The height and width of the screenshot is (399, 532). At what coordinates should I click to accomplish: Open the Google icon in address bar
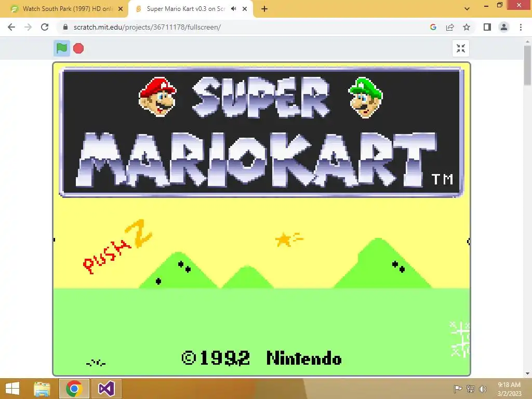click(433, 27)
